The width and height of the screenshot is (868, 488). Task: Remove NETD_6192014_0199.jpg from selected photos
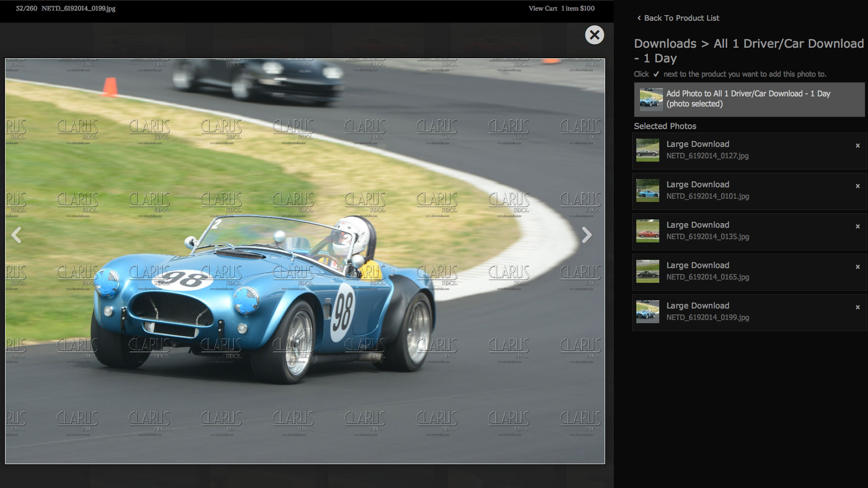click(x=857, y=307)
